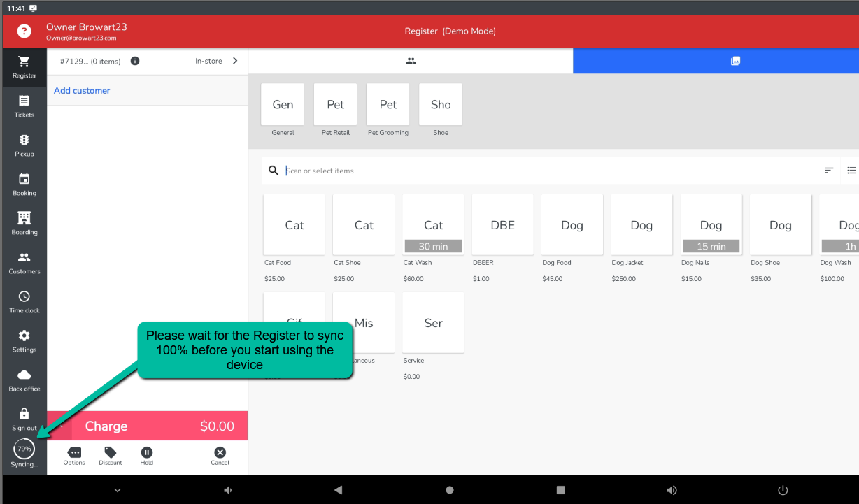Open the sort items dropdown
This screenshot has width=859, height=504.
coord(829,171)
